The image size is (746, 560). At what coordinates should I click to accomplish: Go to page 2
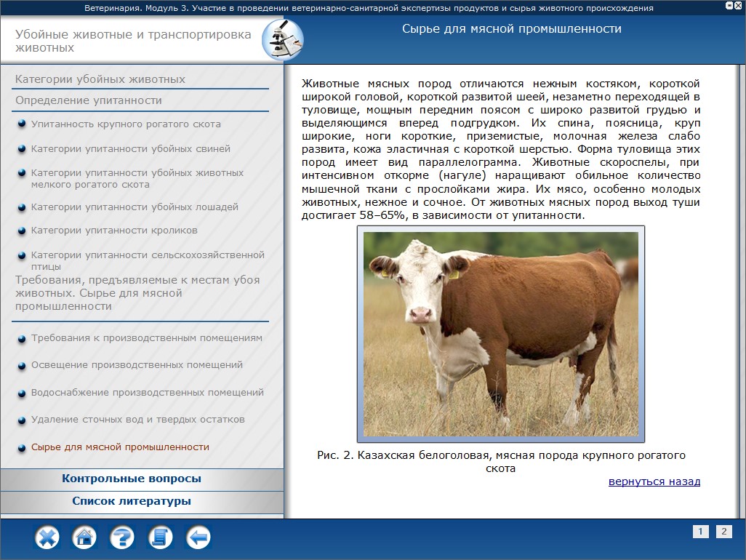pos(724,532)
